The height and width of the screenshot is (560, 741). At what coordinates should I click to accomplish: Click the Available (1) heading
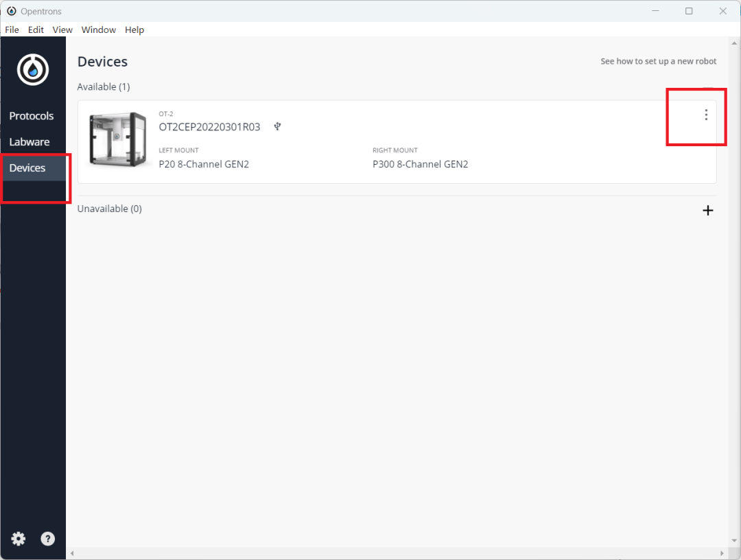click(x=104, y=87)
